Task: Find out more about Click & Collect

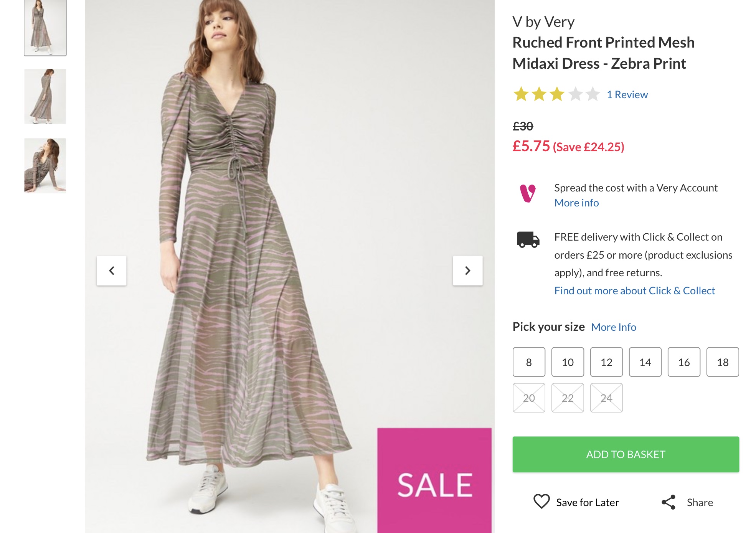Action: [x=634, y=290]
